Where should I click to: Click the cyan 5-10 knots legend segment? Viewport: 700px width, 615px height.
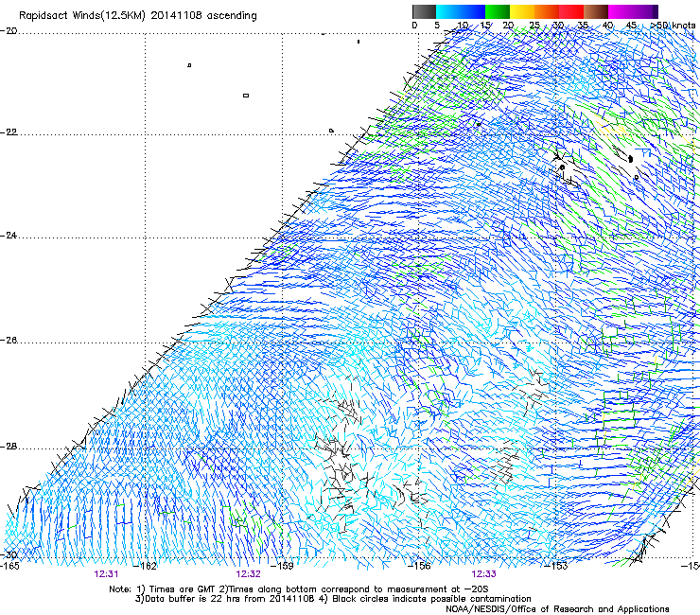(x=448, y=11)
